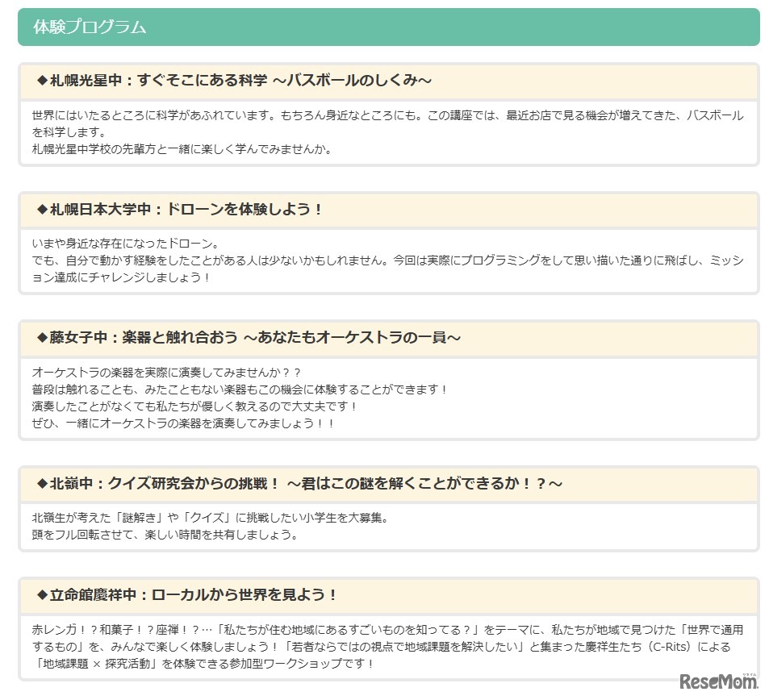The width and height of the screenshot is (769, 700).
Task: Click the diamond before 札幌日本大学中 heading
Action: click(x=42, y=210)
